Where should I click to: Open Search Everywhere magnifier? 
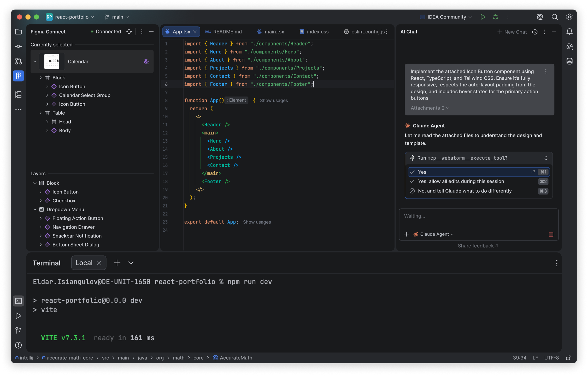click(555, 17)
